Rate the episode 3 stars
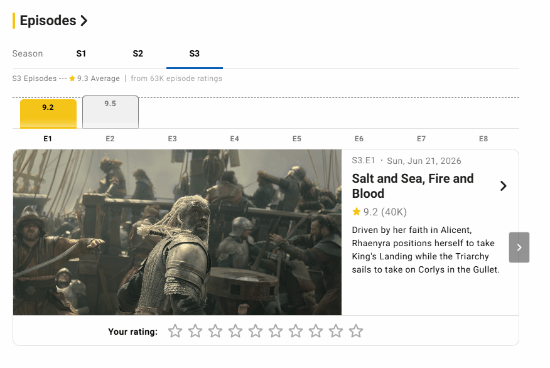Viewport: 550px width, 368px height. click(x=215, y=331)
